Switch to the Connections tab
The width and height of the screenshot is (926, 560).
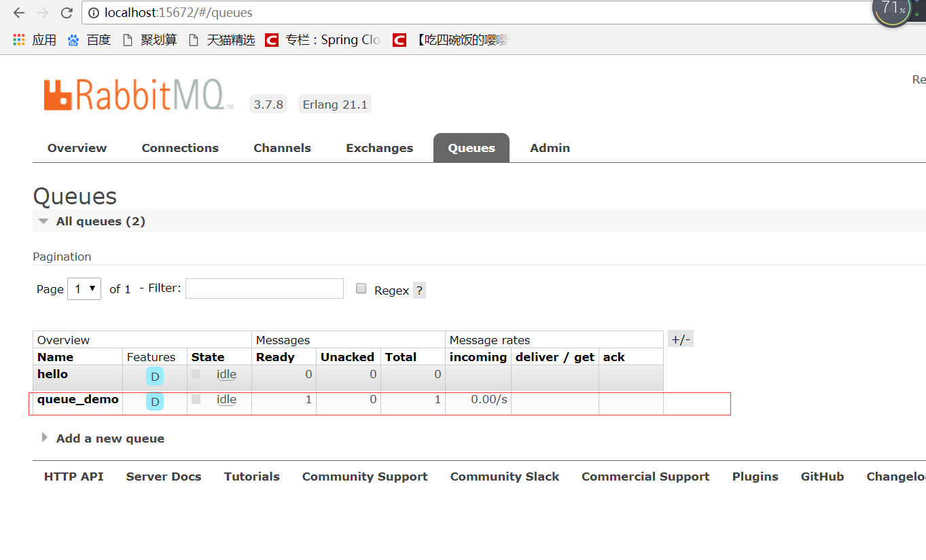click(x=180, y=148)
